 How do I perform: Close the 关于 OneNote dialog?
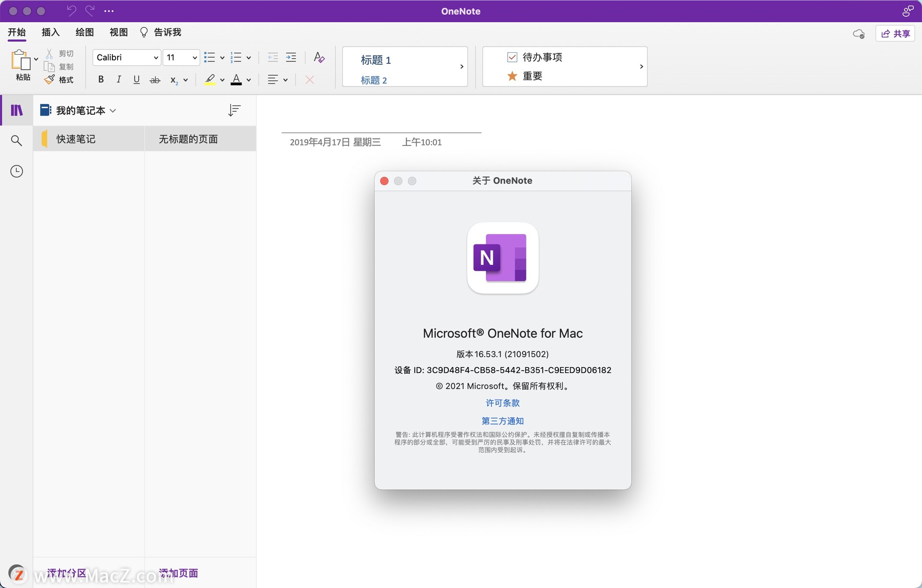coord(384,181)
